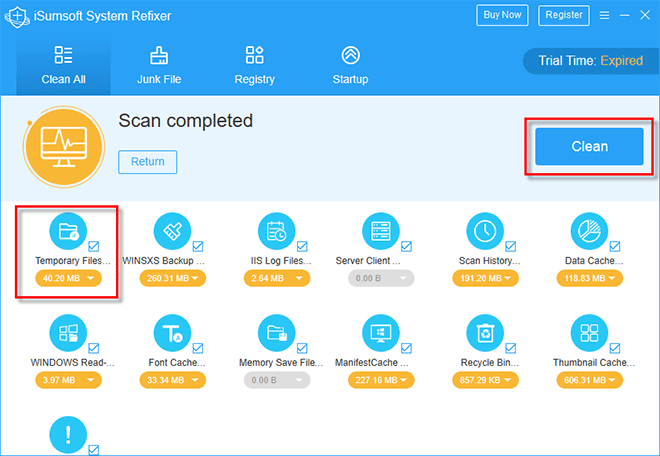Select the exclamation mark category icon
This screenshot has height=456, width=660.
[68, 435]
